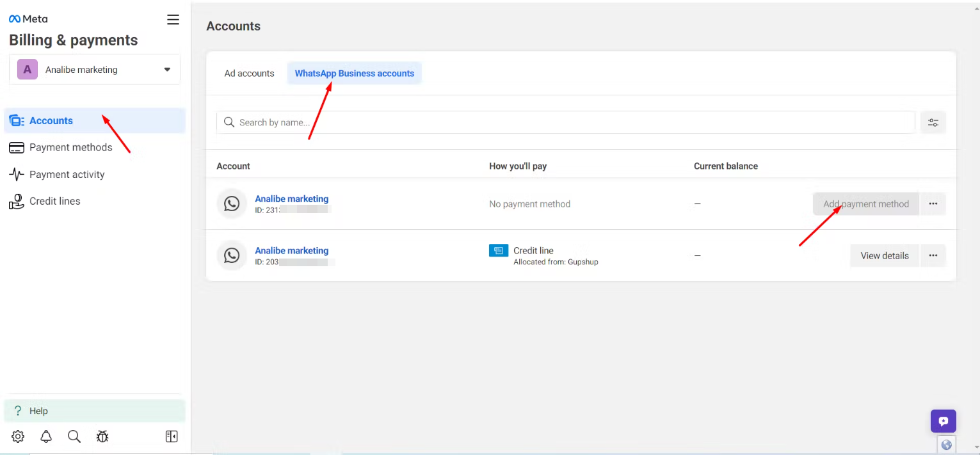Focus the Search by name field

[566, 122]
